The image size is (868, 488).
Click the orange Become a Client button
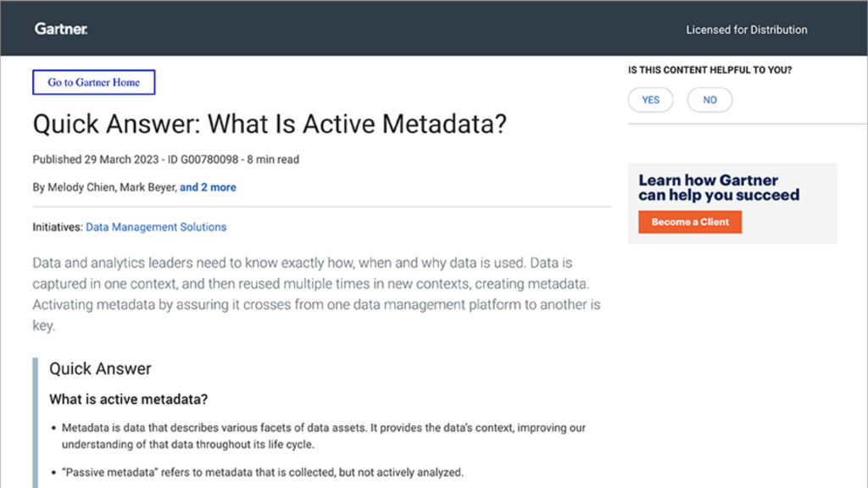pyautogui.click(x=690, y=222)
